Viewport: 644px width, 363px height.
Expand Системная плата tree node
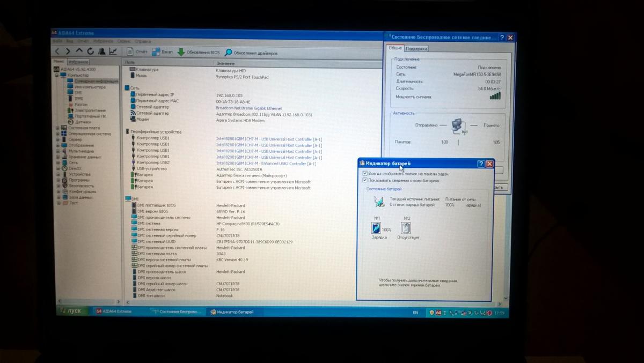(x=56, y=128)
